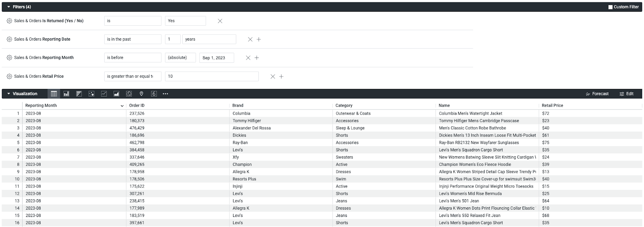Add condition to Reporting Date filter
This screenshot has height=227, width=644.
coord(259,39)
